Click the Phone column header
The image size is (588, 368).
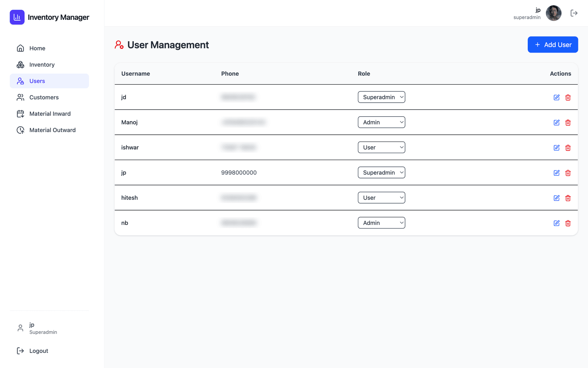pyautogui.click(x=230, y=74)
